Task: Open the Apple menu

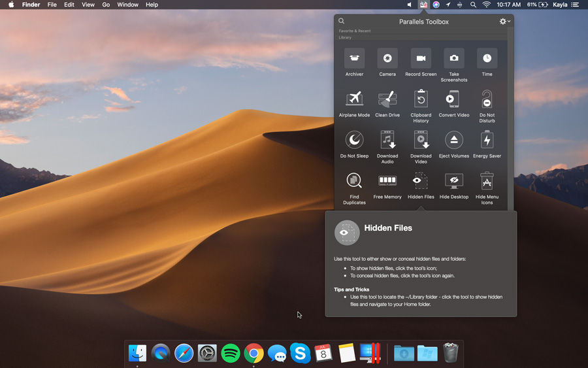Action: tap(11, 5)
